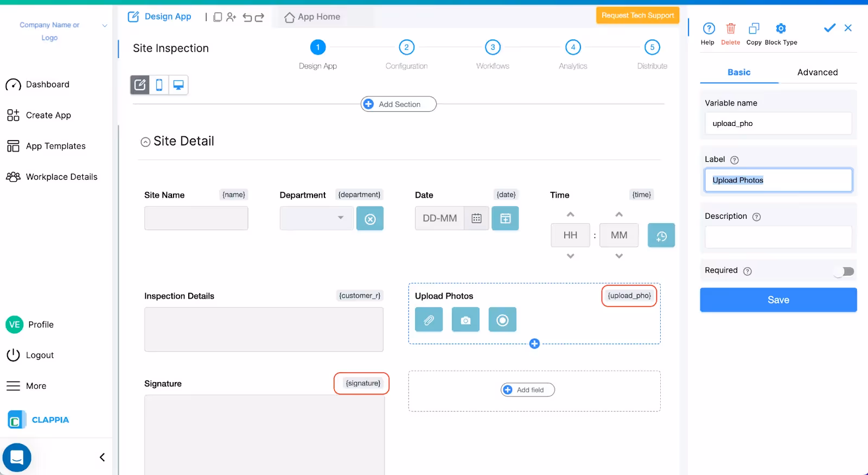Go to step 2 Configuration
Screen dimensions: 868x475
(406, 47)
